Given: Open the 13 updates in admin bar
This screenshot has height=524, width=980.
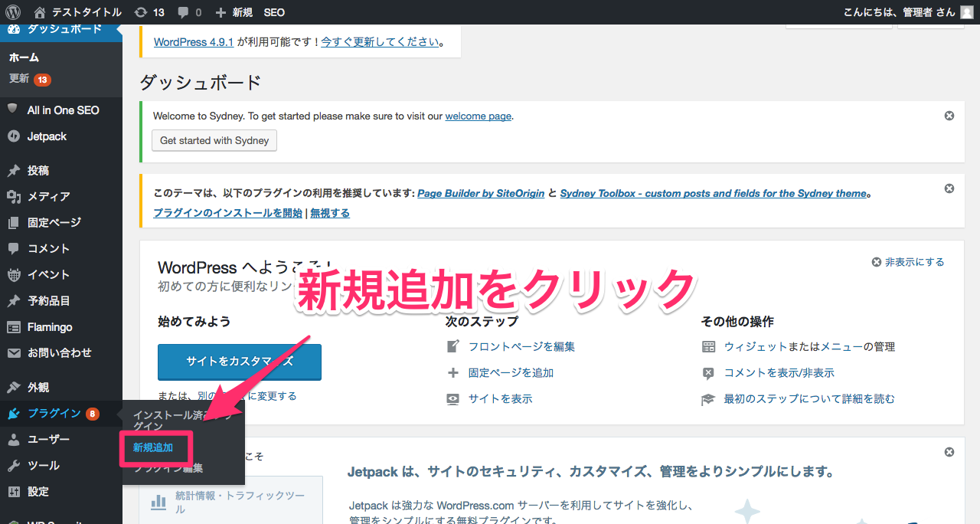Looking at the screenshot, I should pyautogui.click(x=149, y=12).
